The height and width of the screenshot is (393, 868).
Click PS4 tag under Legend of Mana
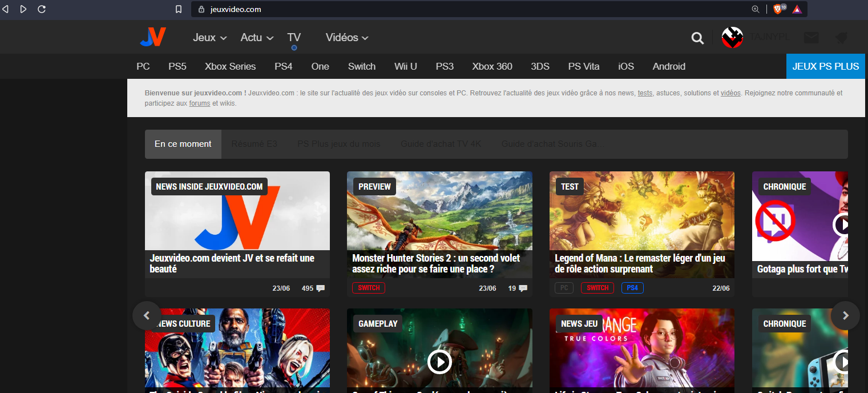coord(632,288)
